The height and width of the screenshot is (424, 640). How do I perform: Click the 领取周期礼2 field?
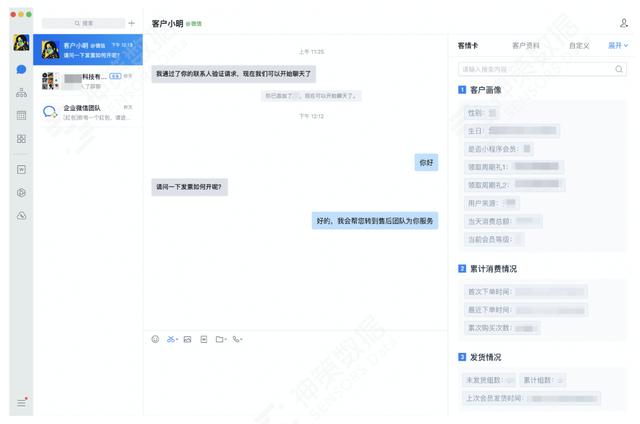[x=514, y=185]
